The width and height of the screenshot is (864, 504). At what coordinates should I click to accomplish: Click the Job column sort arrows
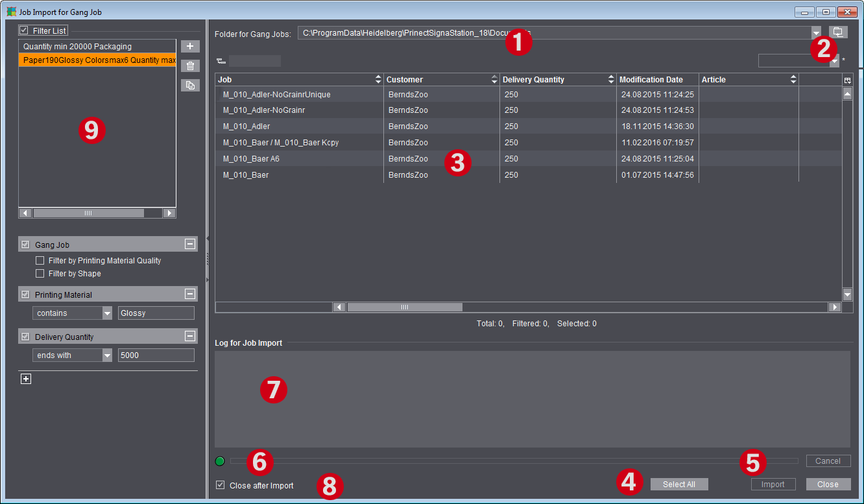(378, 80)
